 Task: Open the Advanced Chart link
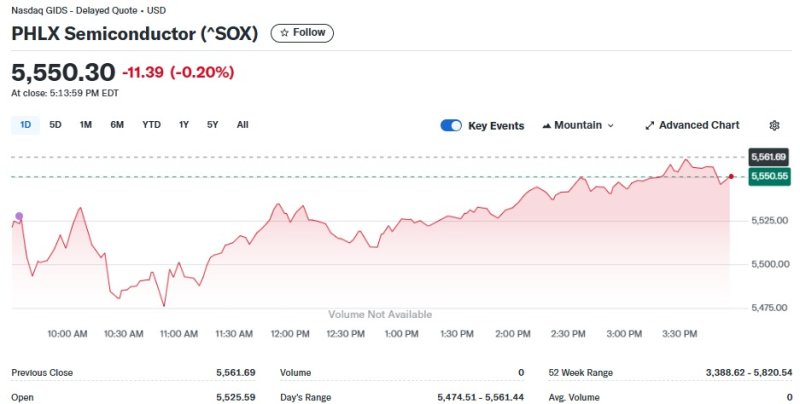click(699, 125)
